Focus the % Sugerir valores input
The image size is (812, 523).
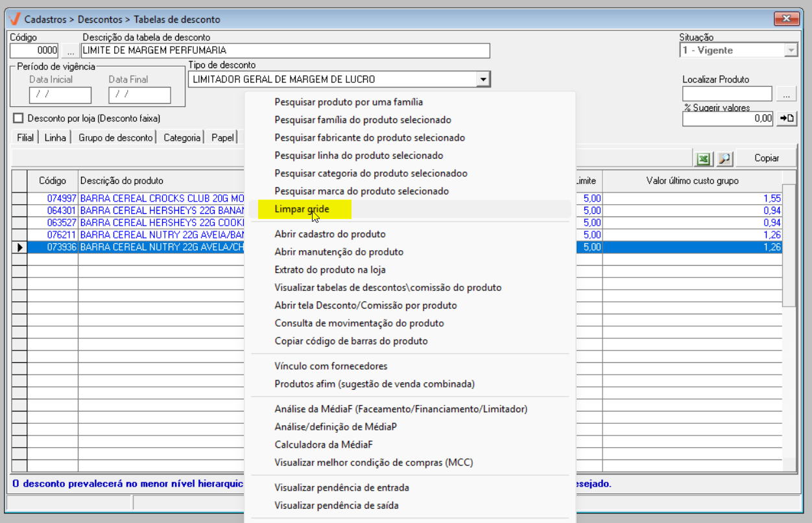pyautogui.click(x=728, y=118)
